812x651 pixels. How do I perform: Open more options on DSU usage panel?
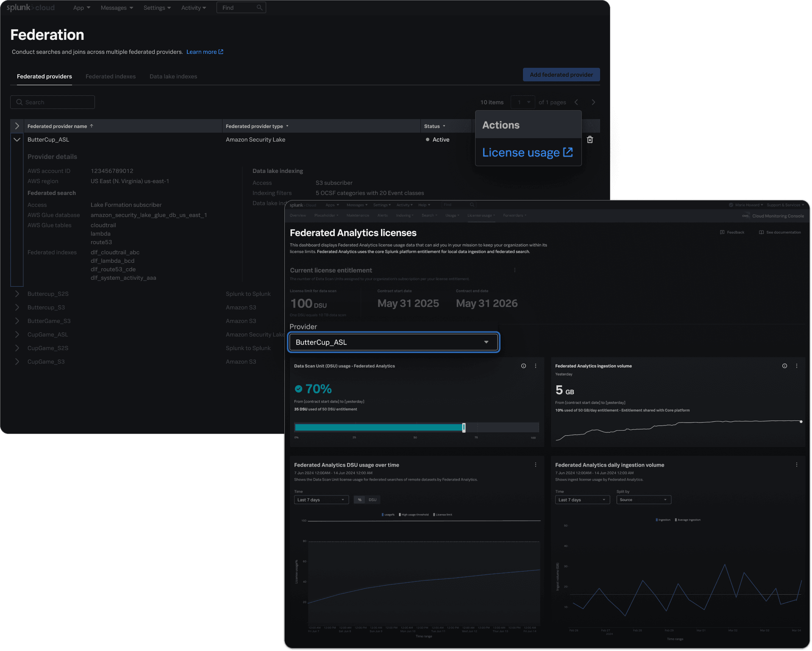[x=536, y=366]
